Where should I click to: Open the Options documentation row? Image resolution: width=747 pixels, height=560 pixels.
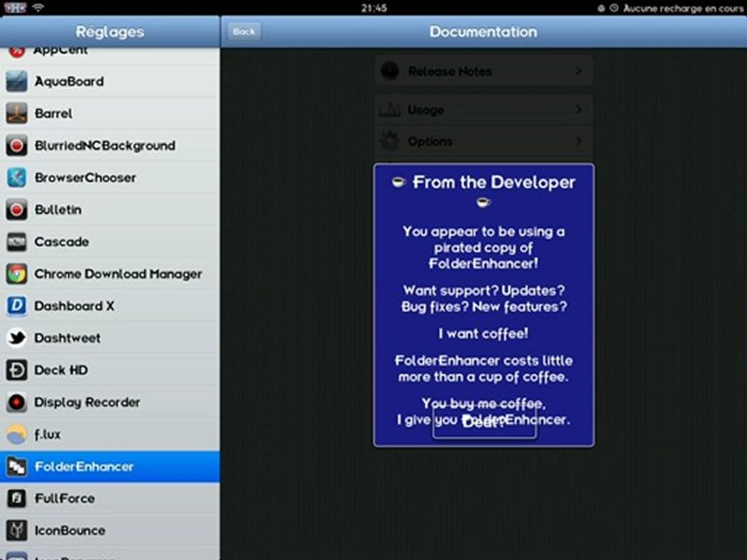[x=483, y=142]
